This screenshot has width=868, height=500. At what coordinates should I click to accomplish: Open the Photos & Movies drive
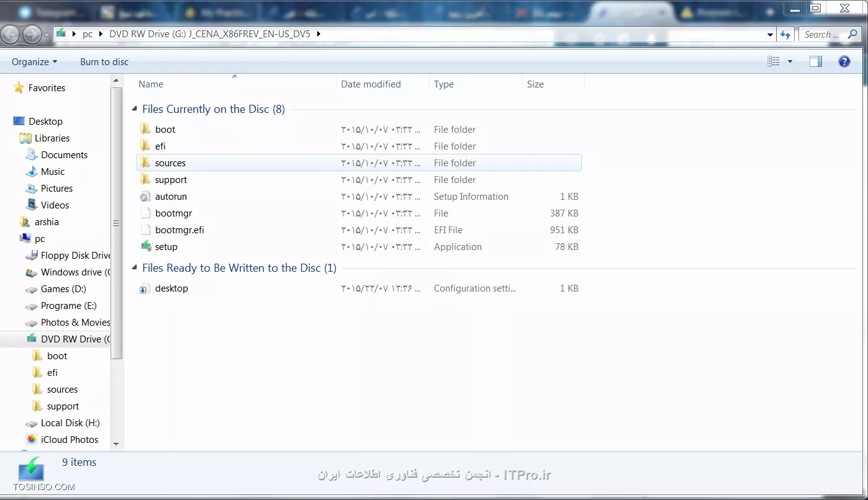[75, 323]
